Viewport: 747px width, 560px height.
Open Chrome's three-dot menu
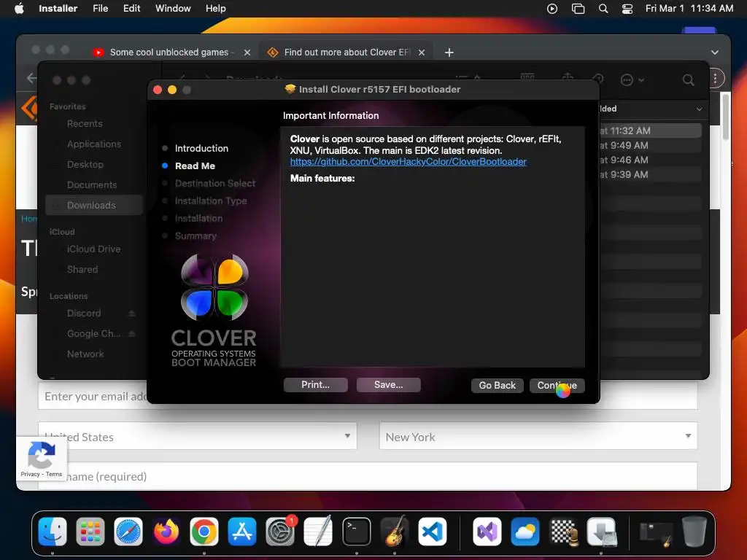[715, 78]
